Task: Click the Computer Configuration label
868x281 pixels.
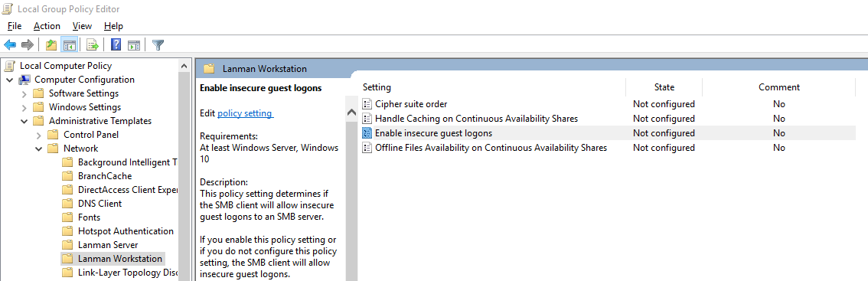Action: click(84, 80)
